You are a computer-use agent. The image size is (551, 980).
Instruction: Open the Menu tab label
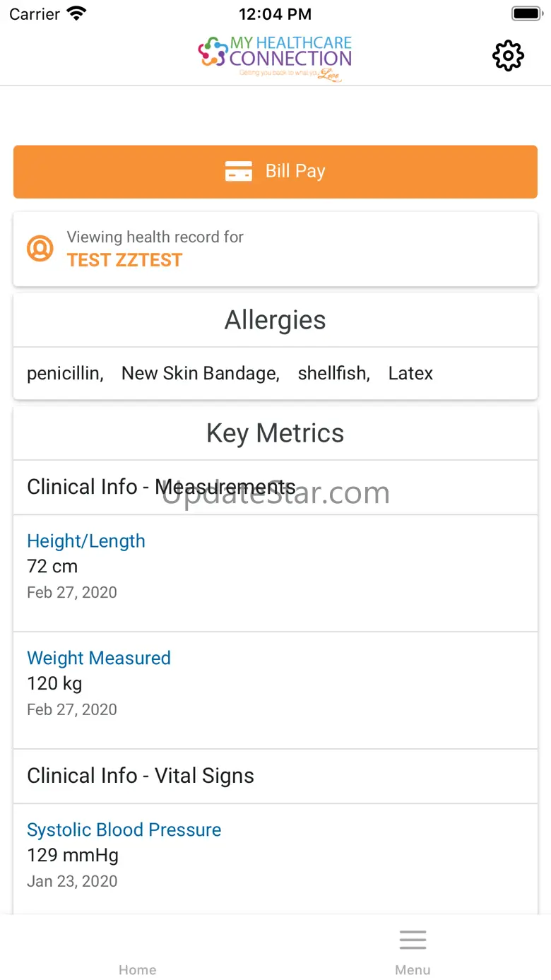(413, 970)
